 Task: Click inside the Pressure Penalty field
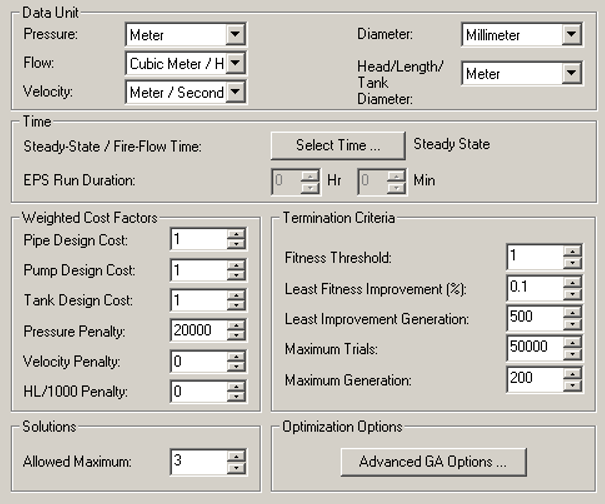click(199, 330)
